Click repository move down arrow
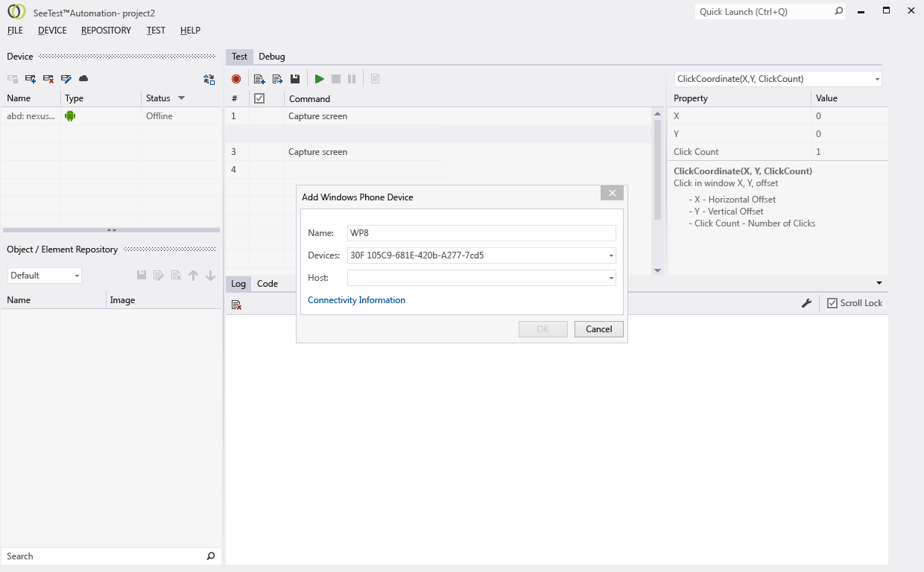Screen dimensions: 924x572 click(210, 276)
